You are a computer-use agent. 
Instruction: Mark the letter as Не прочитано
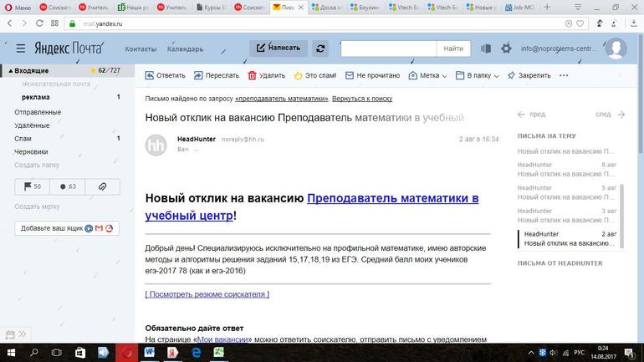click(x=372, y=75)
